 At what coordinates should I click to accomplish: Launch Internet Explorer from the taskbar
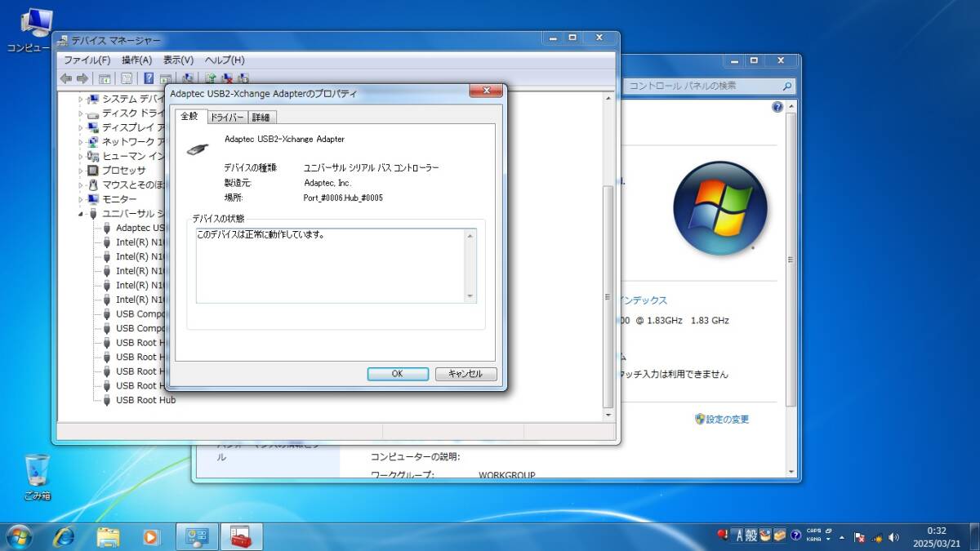pyautogui.click(x=64, y=536)
